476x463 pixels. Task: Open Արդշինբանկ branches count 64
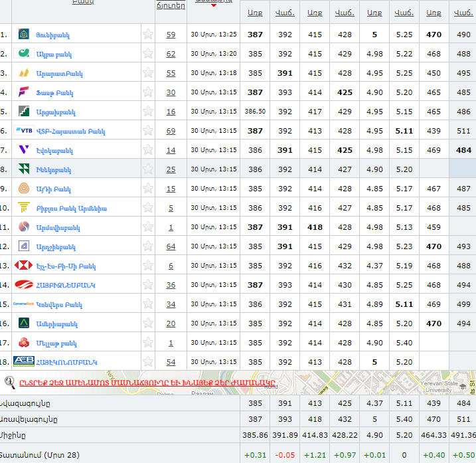click(x=171, y=246)
